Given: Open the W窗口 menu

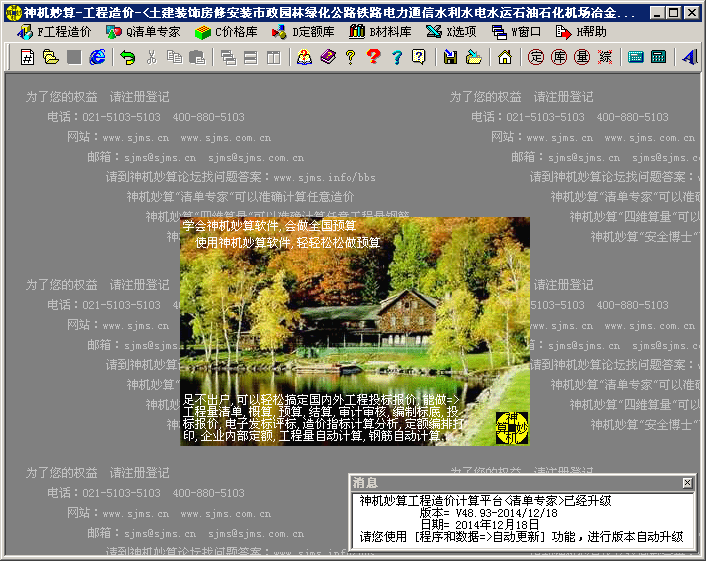Looking at the screenshot, I should click(516, 32).
